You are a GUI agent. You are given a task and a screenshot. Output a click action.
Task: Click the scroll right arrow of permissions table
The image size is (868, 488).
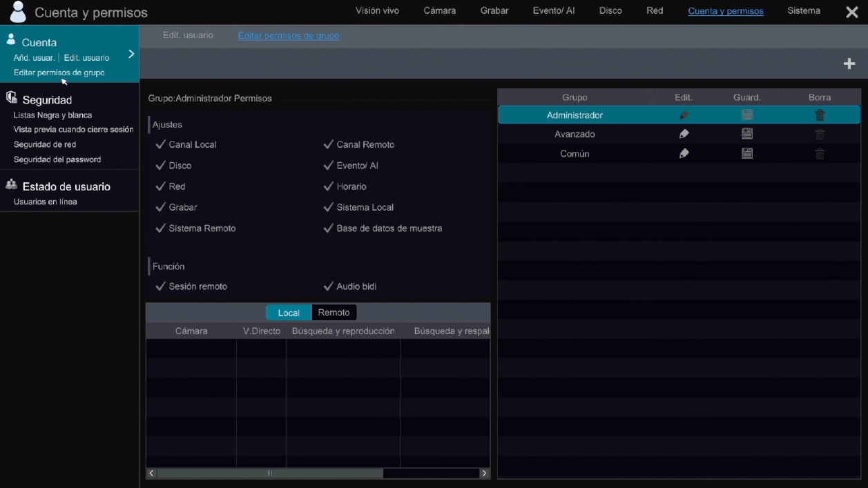[484, 474]
